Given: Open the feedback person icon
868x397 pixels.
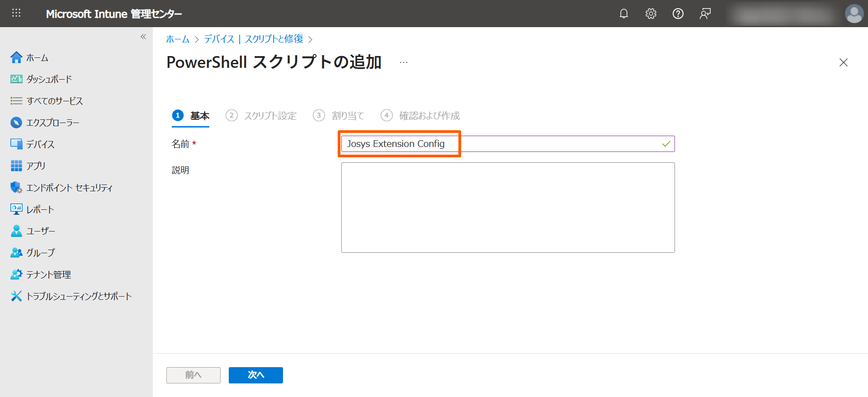Looking at the screenshot, I should (705, 14).
